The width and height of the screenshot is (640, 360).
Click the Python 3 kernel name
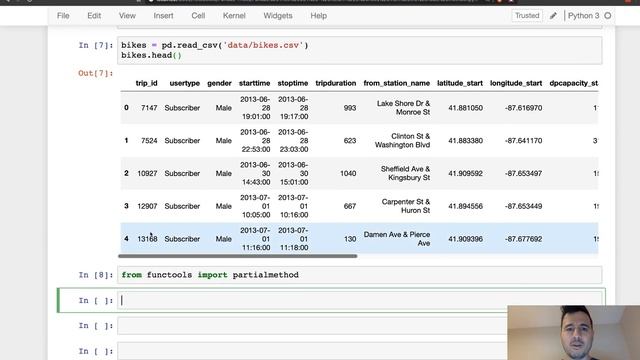[x=583, y=16]
